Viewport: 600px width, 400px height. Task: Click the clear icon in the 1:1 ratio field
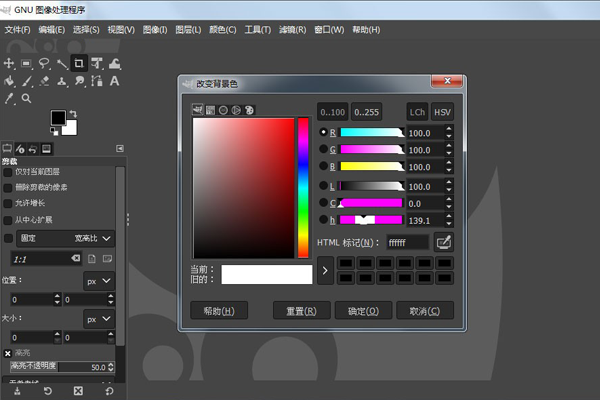pos(76,258)
